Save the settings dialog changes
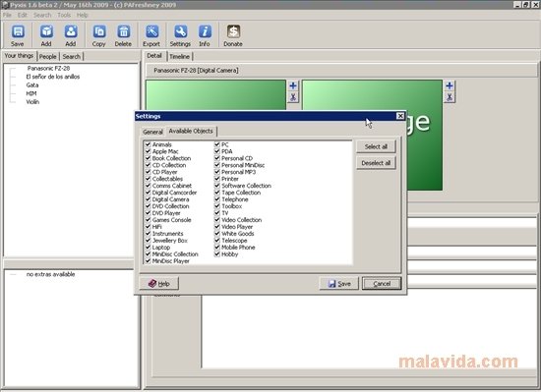The width and height of the screenshot is (541, 392). (x=339, y=284)
